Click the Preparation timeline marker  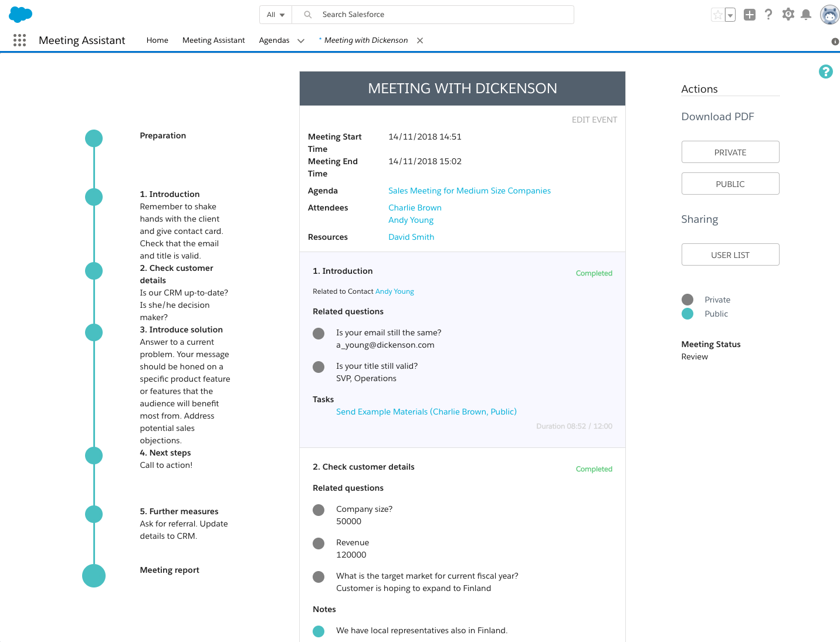coord(94,138)
